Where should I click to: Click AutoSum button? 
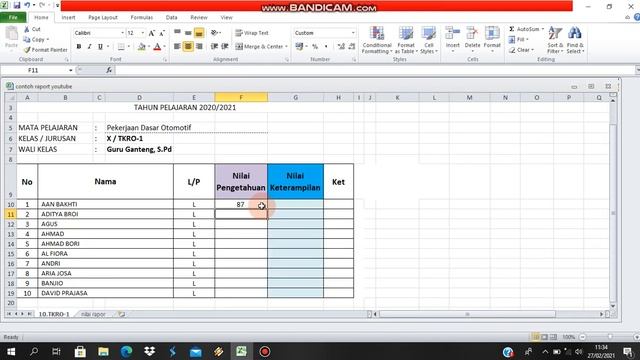pos(526,29)
